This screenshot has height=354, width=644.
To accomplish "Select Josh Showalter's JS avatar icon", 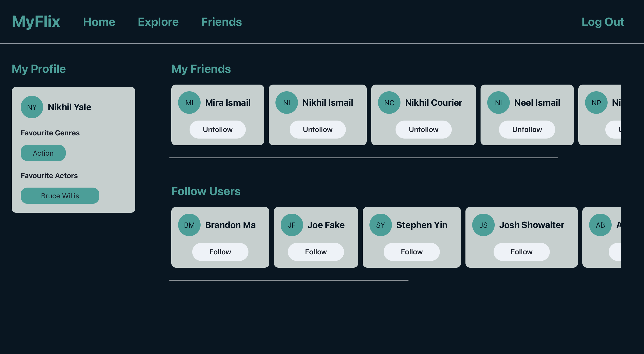I will [483, 225].
